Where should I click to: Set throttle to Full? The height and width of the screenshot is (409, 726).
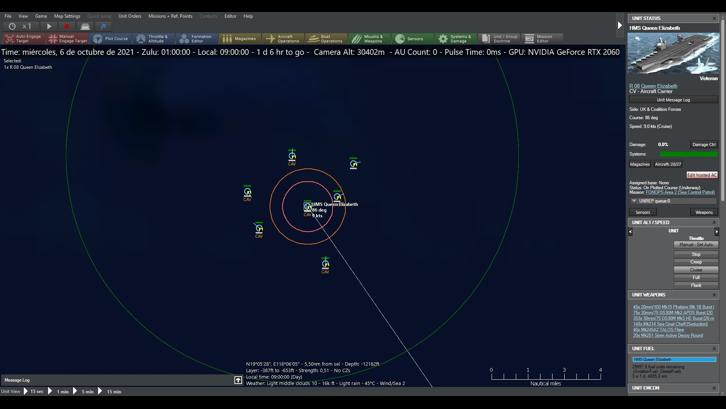(696, 277)
